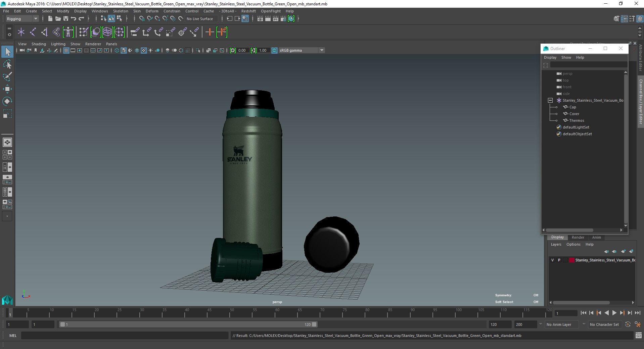The width and height of the screenshot is (644, 349).
Task: Toggle layer visibility V box
Action: (552, 260)
